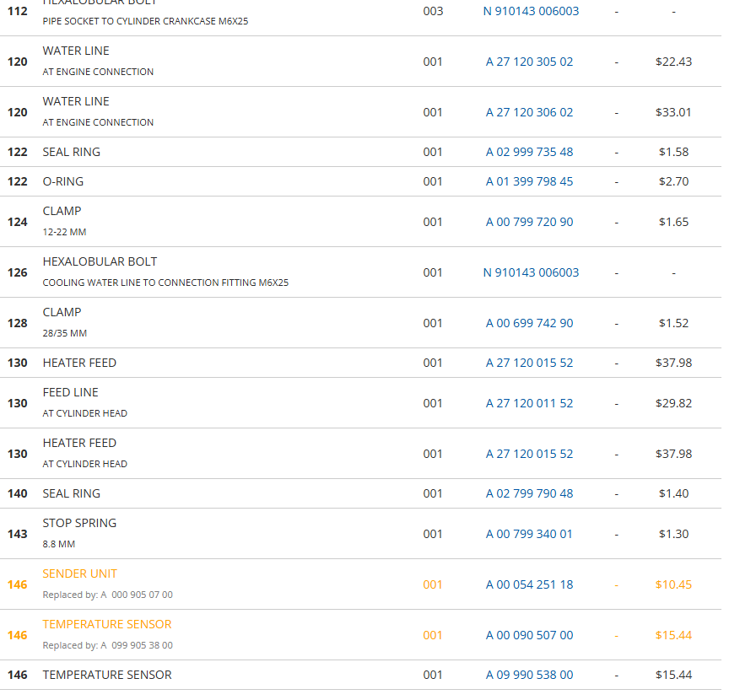This screenshot has height=700, width=740.
Task: Click N 910143 006003 in cooling water line row
Action: pos(531,272)
